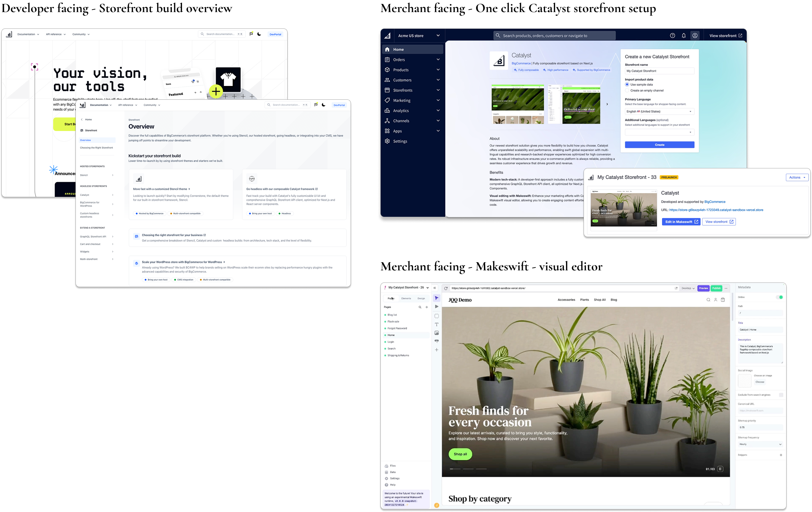Screen dimensions: 812x512
Task: Select the Use sample data radio button
Action: click(627, 85)
